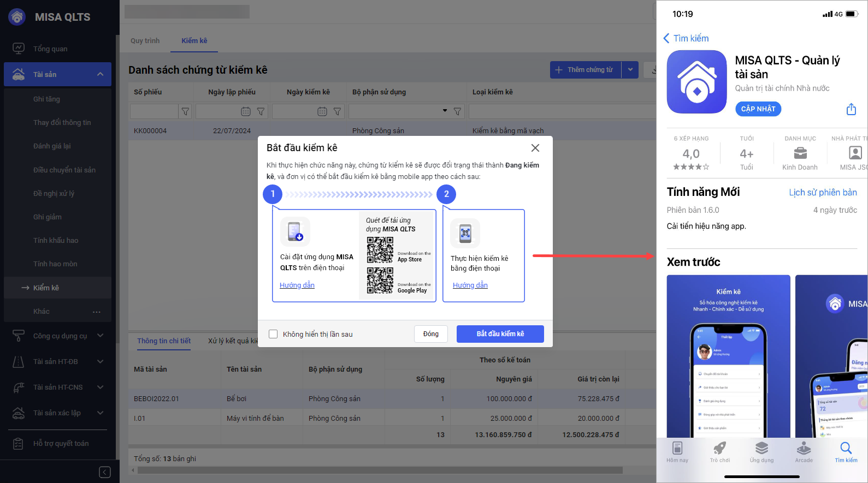Tick the Không hiển thị lần sau checkbox
Screen dimensions: 868x483
pos(273,334)
